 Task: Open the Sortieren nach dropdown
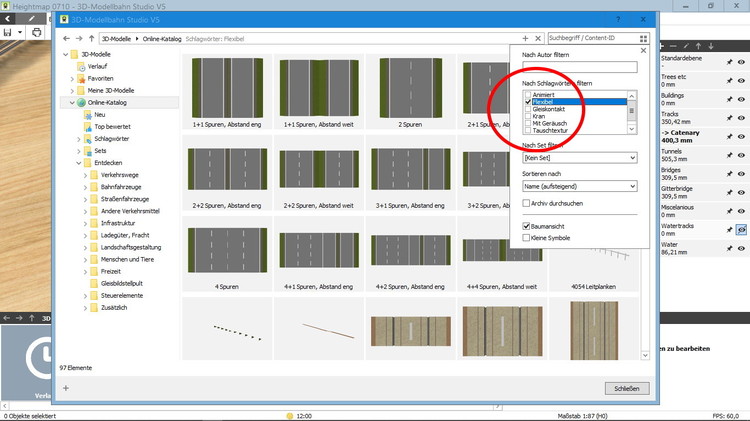pos(579,186)
